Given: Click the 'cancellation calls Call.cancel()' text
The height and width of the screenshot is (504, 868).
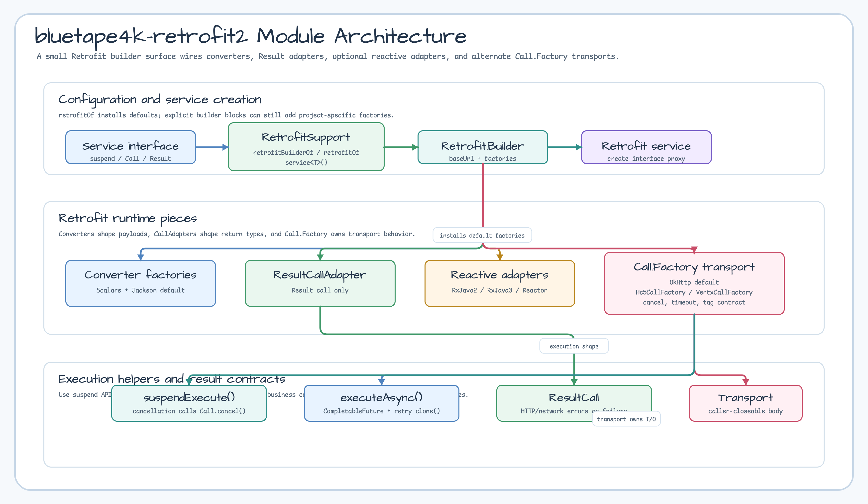Looking at the screenshot, I should tap(189, 411).
